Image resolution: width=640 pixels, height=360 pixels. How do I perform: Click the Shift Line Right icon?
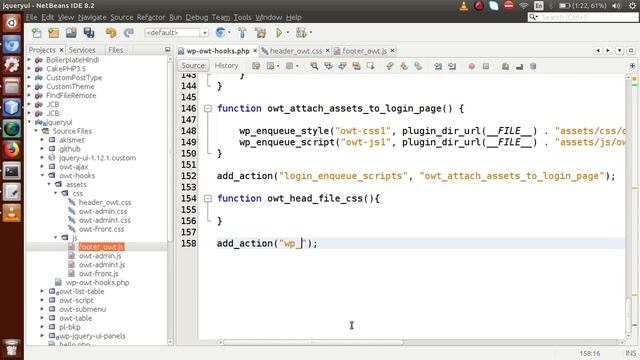pos(452,66)
